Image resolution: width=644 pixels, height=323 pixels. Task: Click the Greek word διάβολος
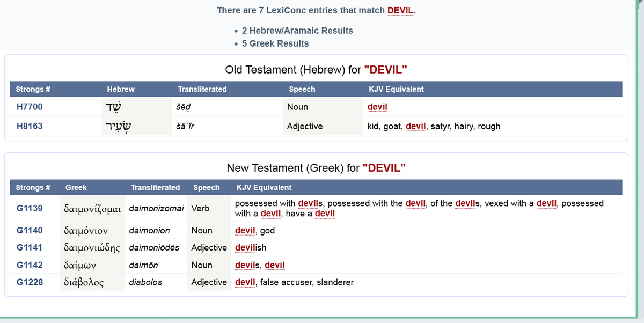84,282
